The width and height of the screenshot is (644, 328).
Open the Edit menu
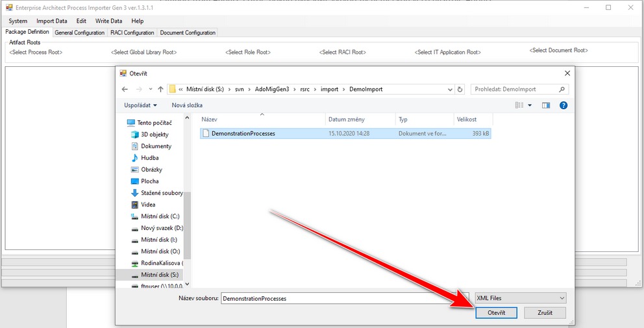pos(81,21)
